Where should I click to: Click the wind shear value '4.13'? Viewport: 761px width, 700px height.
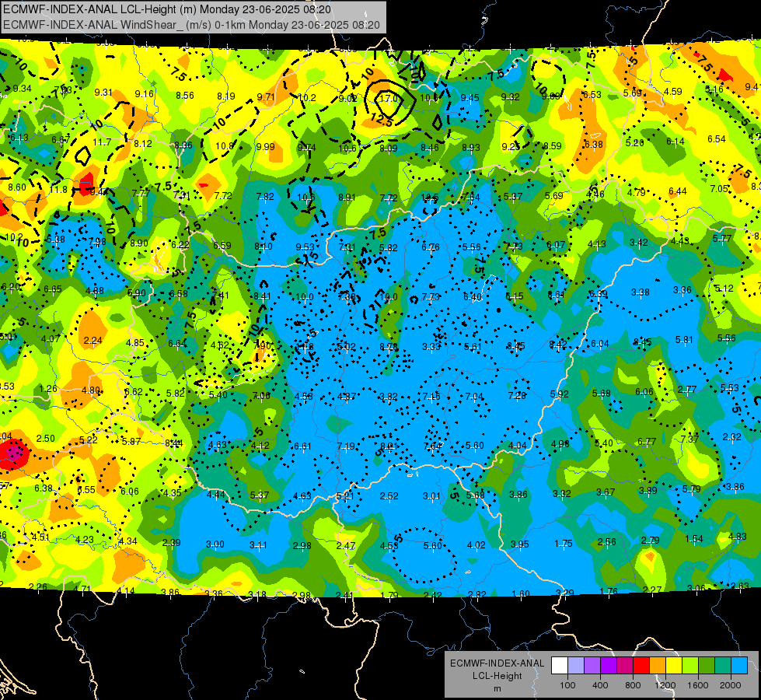(597, 243)
